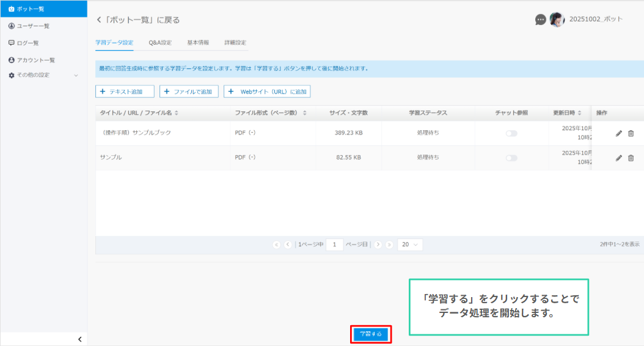Click the trash icon for サンプル row

tap(631, 158)
